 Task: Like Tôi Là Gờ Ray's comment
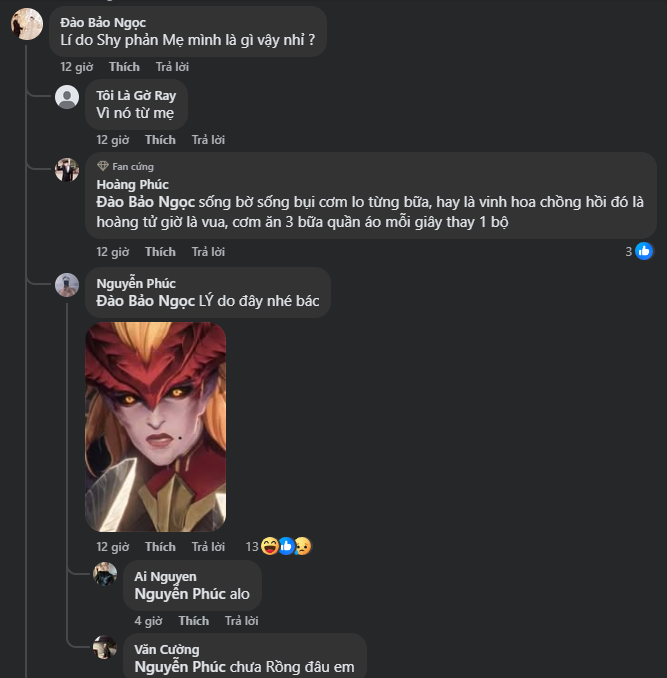(x=160, y=140)
